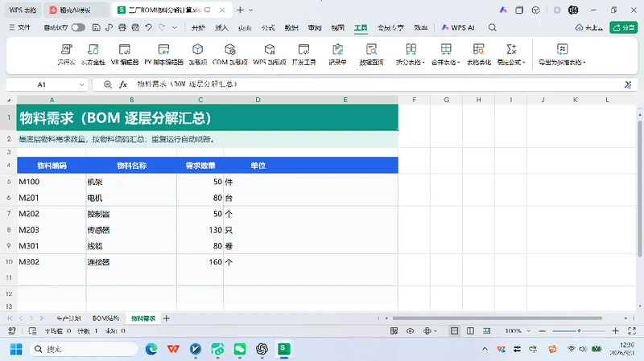Open Microsoft Edge from taskbar
The width and height of the screenshot is (644, 361).
pyautogui.click(x=151, y=349)
